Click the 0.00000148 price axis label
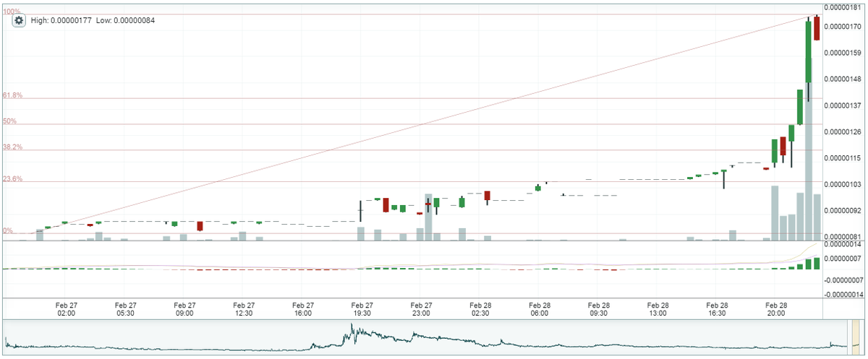868x359 pixels. coord(843,79)
